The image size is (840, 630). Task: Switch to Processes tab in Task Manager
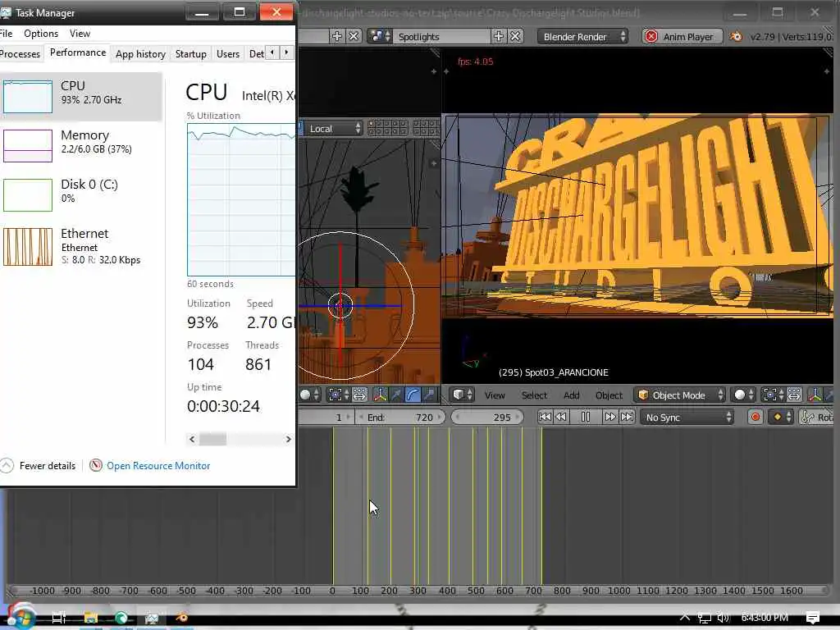tap(20, 54)
